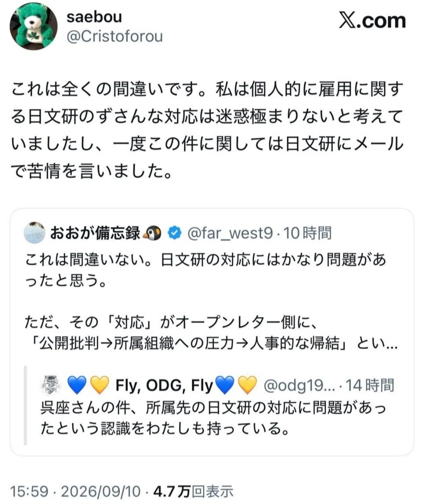This screenshot has width=424, height=504.
Task: Open the saebou display name
Action: (x=94, y=16)
